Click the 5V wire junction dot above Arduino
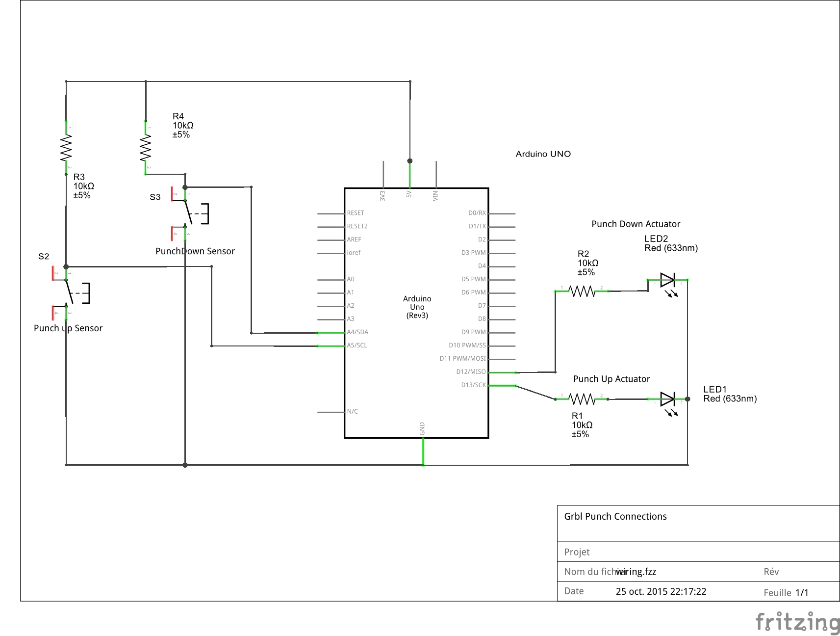 point(410,161)
